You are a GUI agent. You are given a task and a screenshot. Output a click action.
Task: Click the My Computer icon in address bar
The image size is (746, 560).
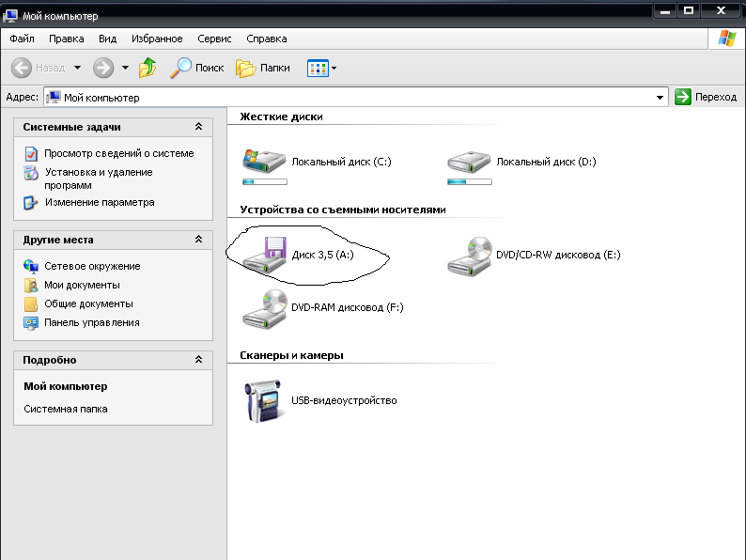coord(54,98)
